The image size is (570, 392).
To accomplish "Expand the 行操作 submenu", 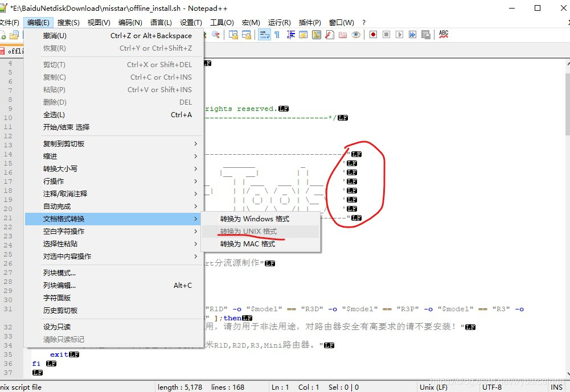I will [113, 181].
